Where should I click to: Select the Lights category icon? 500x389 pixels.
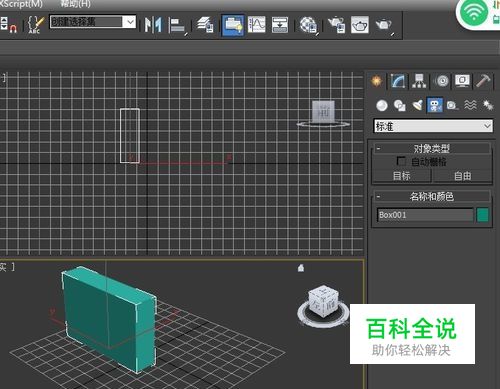(417, 106)
